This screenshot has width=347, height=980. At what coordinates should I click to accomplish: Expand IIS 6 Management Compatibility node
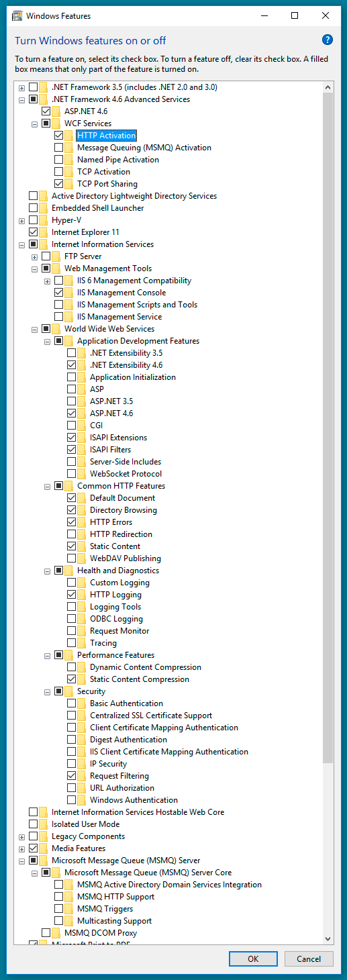pos(48,281)
